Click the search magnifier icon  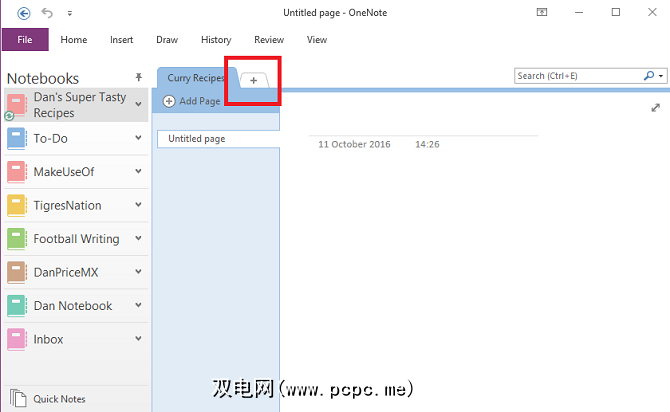pyautogui.click(x=649, y=76)
